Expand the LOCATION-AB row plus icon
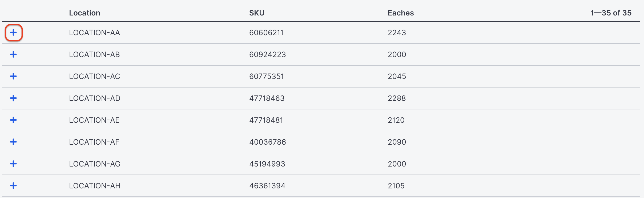Screen dimensions: 644x198 pos(13,54)
